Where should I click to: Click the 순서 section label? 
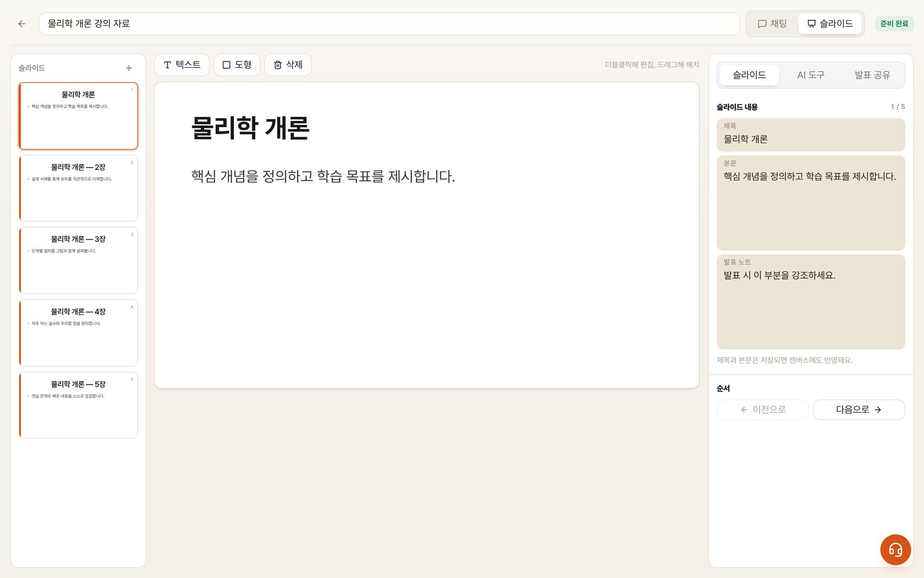coord(723,388)
